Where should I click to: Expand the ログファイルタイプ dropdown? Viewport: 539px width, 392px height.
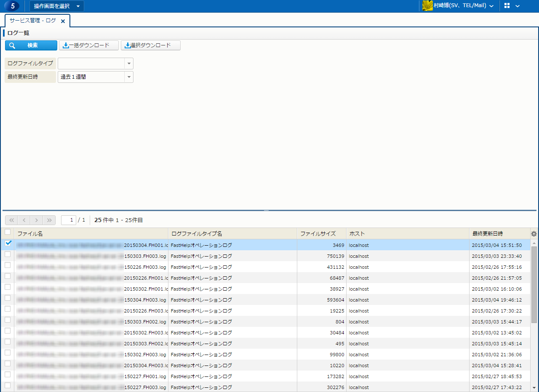click(129, 64)
